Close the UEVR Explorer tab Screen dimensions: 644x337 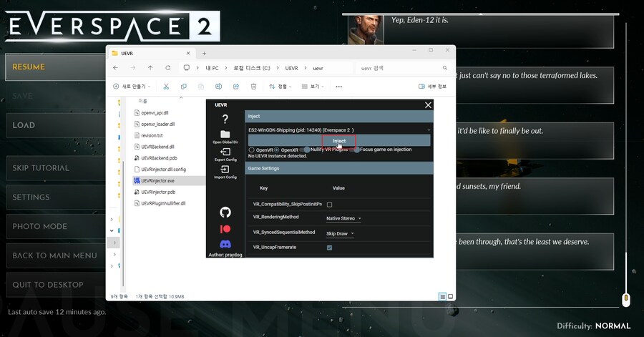tap(188, 54)
